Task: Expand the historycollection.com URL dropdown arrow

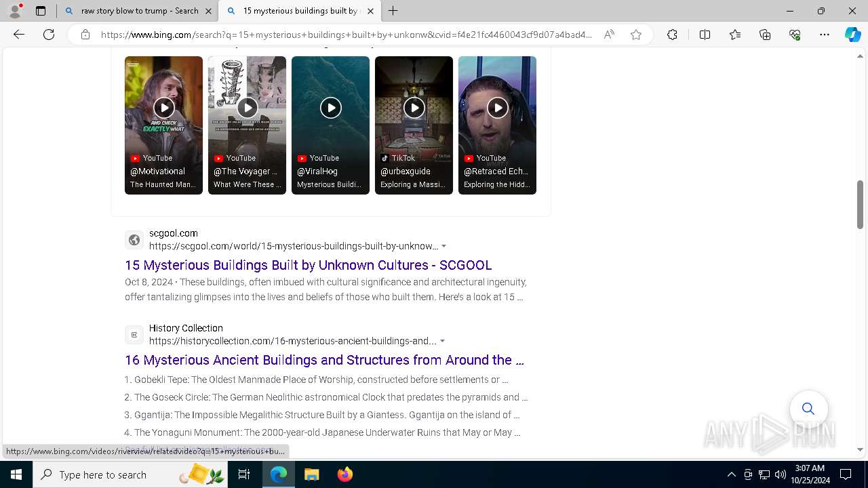Action: [442, 341]
